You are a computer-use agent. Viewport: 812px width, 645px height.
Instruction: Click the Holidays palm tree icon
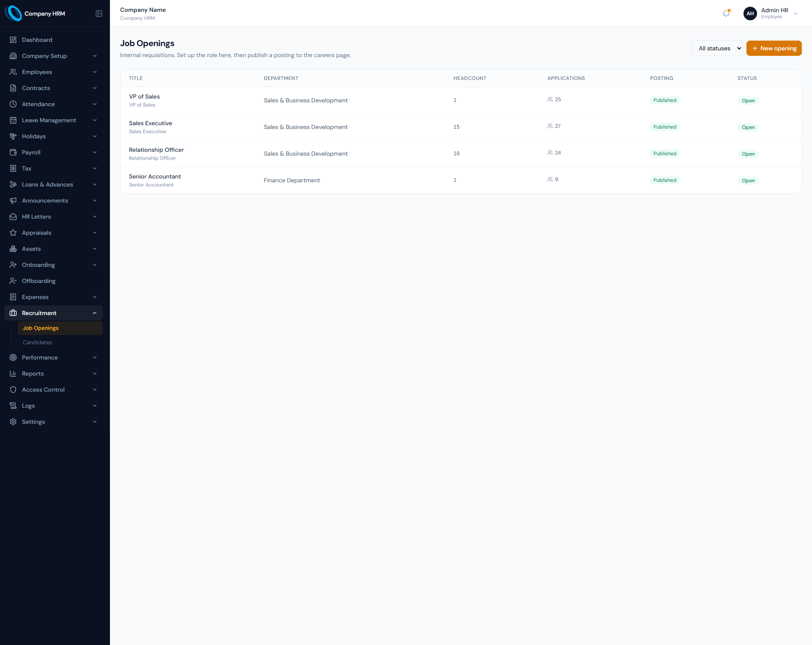pos(13,136)
